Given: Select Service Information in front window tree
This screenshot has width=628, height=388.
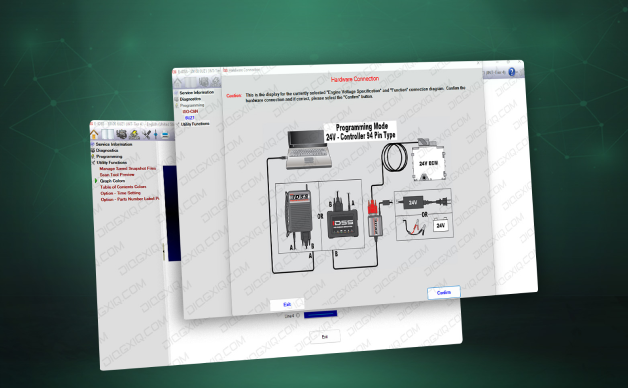Looking at the screenshot, I should pos(197,92).
